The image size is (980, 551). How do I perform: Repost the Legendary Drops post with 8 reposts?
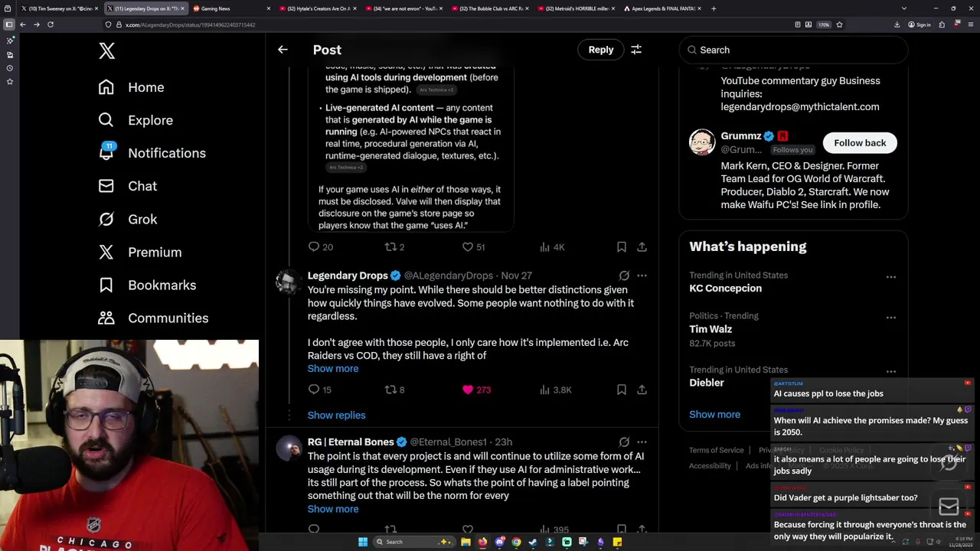[390, 390]
